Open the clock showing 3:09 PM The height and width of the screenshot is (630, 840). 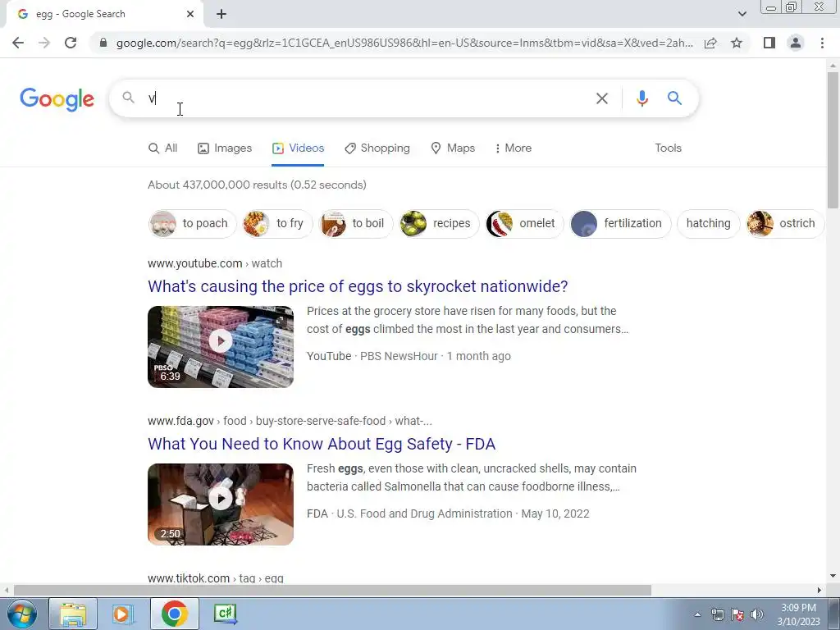pos(798,614)
